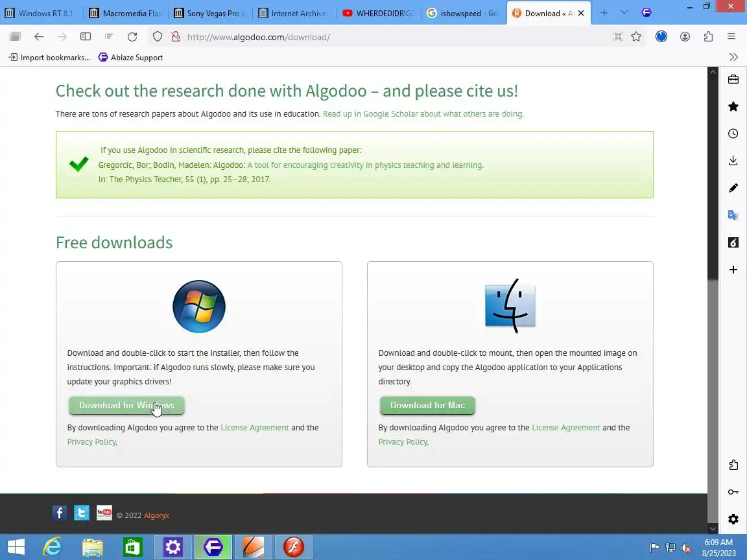Open settings gear in right sidebar

click(x=733, y=519)
